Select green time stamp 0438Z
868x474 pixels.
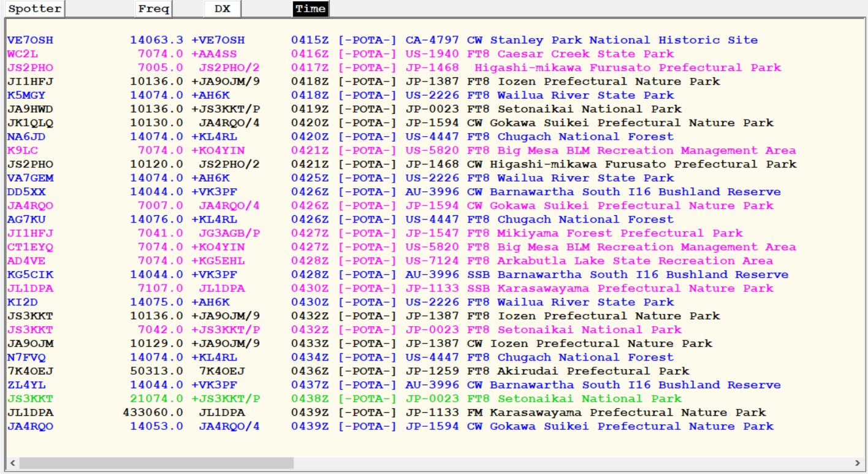click(310, 399)
